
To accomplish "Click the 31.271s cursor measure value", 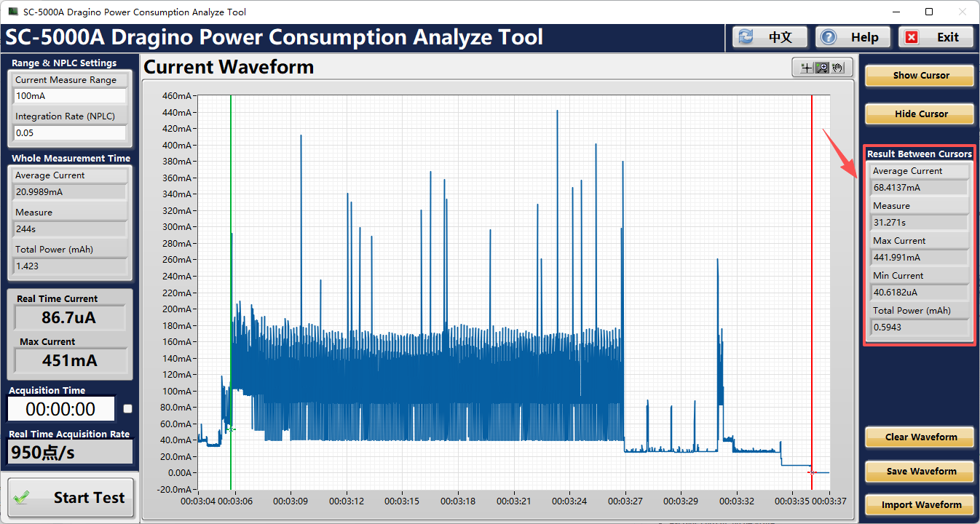I will (x=920, y=223).
